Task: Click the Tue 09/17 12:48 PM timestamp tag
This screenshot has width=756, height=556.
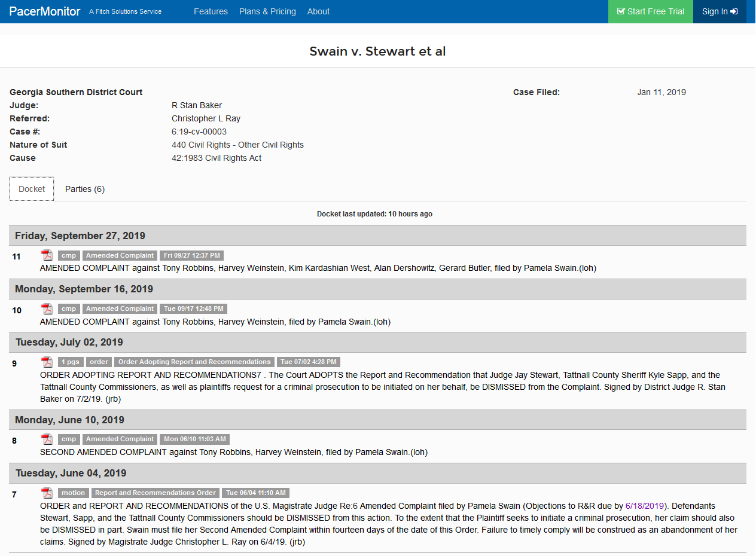Action: coord(194,308)
